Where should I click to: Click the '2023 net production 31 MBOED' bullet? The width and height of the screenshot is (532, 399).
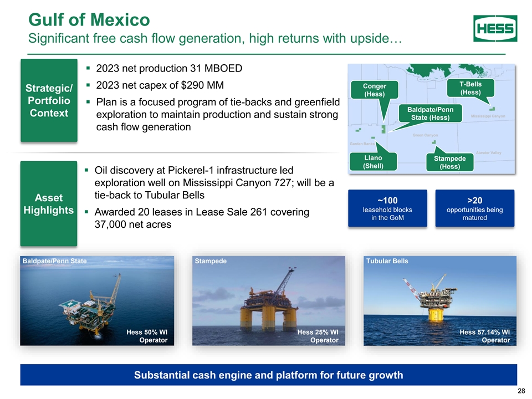169,69
